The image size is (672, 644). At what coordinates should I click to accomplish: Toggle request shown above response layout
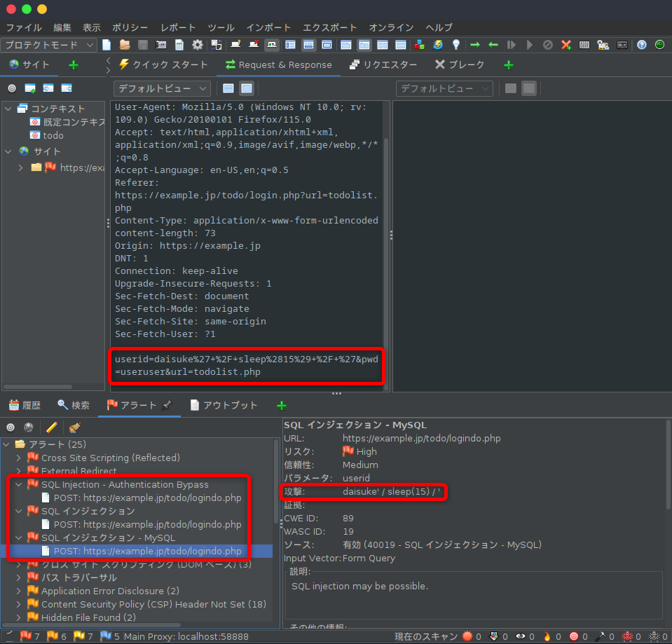[401, 45]
